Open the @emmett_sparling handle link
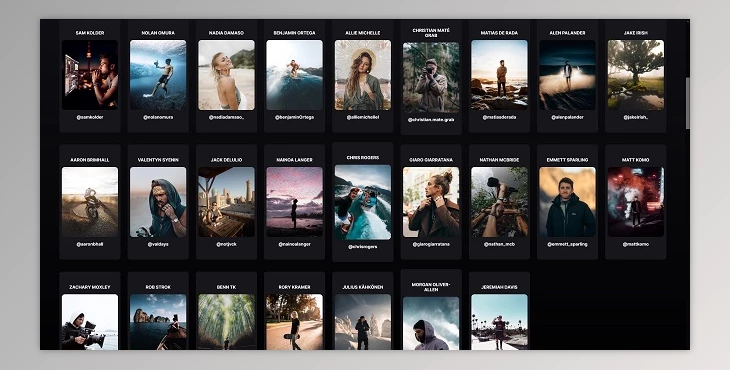The height and width of the screenshot is (370, 730). point(568,244)
